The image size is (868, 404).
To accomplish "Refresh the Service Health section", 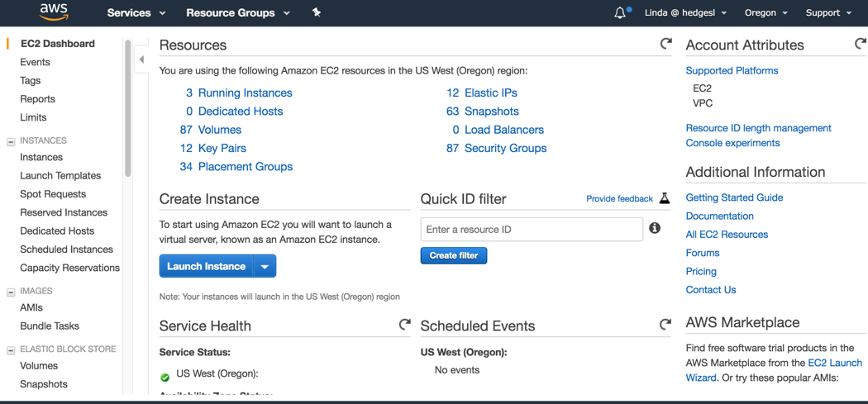I will [x=405, y=325].
